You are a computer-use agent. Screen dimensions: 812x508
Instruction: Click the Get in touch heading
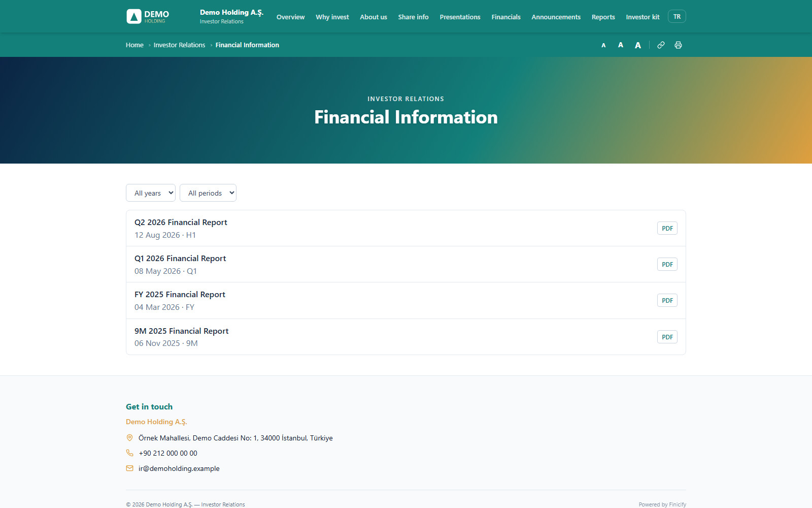pyautogui.click(x=149, y=407)
